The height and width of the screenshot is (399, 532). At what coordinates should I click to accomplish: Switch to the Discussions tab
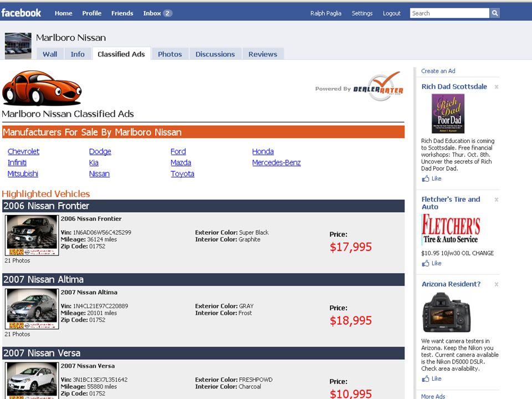[215, 54]
